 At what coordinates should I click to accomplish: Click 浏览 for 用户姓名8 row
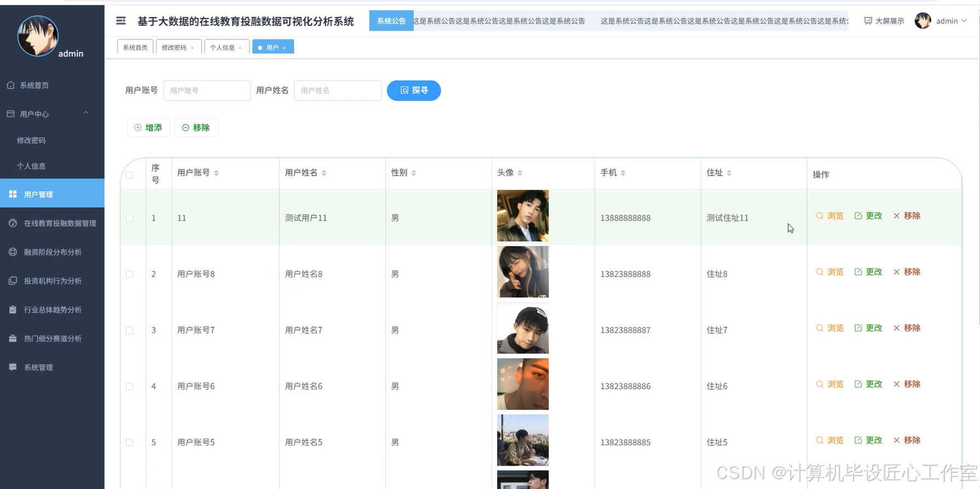829,272
